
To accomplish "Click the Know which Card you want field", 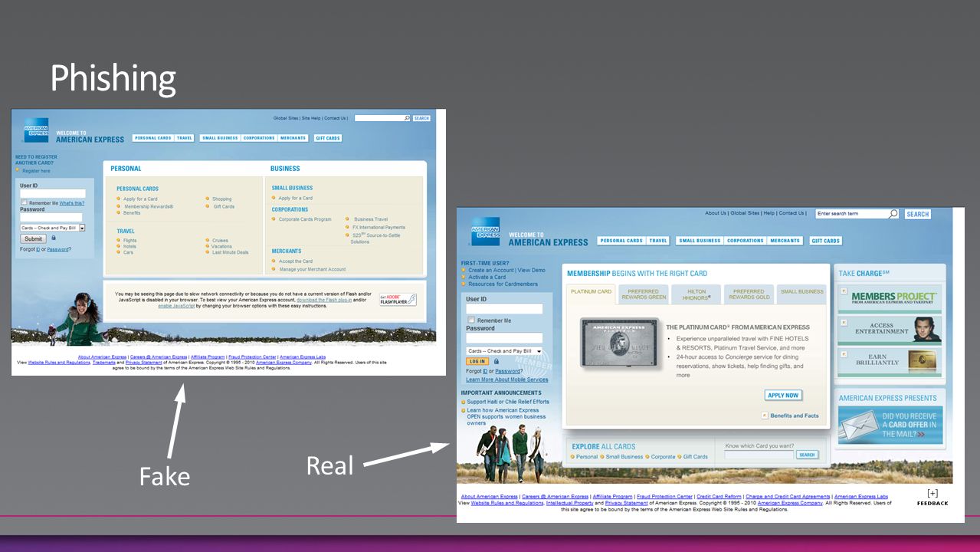I will pyautogui.click(x=759, y=455).
